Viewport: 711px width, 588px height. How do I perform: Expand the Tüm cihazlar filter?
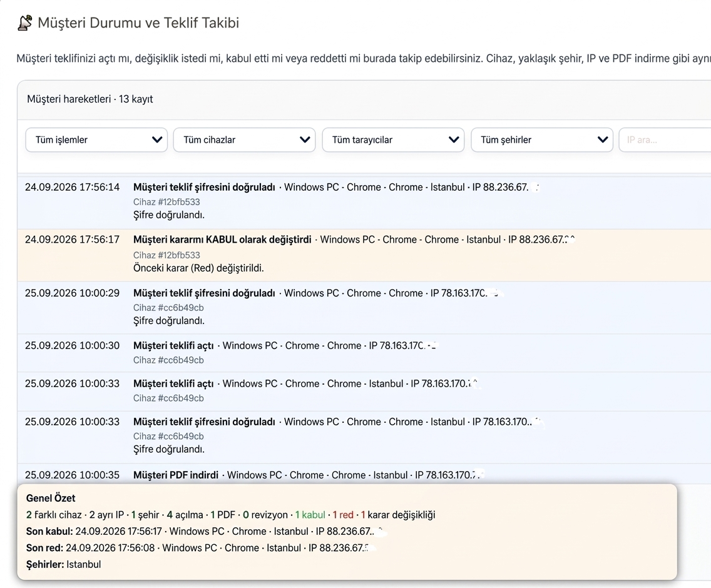pos(244,139)
